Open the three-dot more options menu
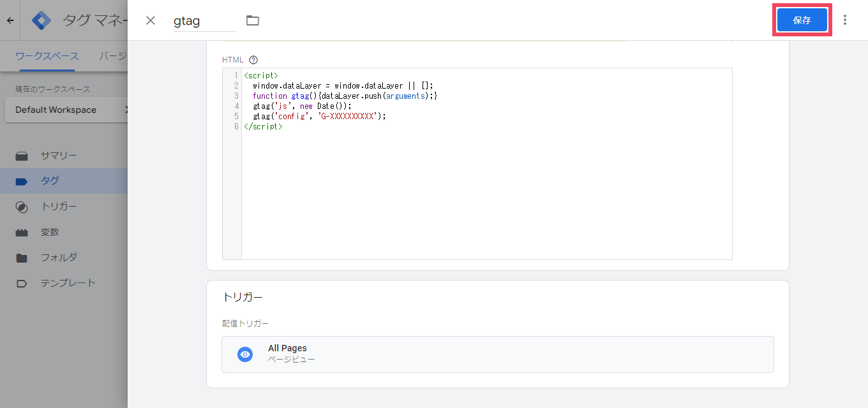This screenshot has width=868, height=408. point(845,20)
